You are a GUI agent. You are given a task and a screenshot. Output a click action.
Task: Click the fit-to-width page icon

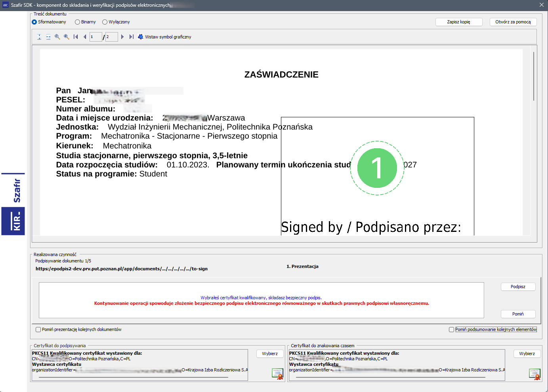tap(48, 37)
